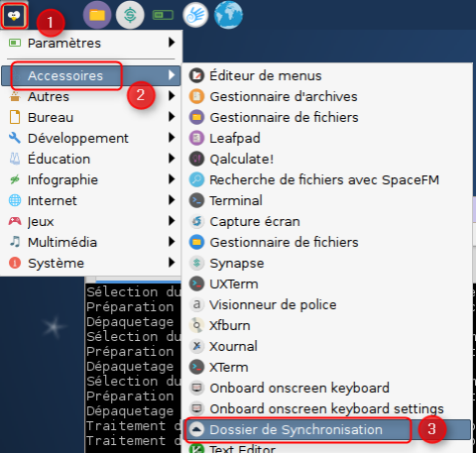This screenshot has width=476, height=453.
Task: Click the battery settings icon in panel
Action: coord(163,15)
